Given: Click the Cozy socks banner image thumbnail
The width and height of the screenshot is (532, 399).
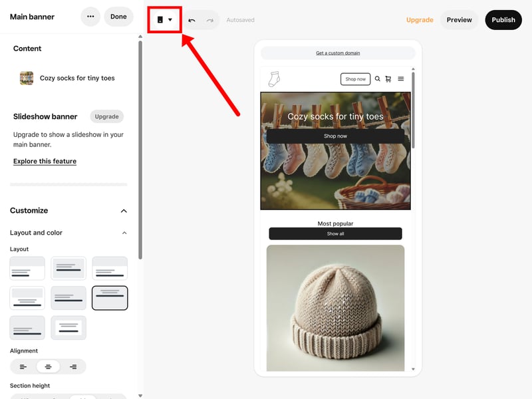Looking at the screenshot, I should tap(27, 78).
